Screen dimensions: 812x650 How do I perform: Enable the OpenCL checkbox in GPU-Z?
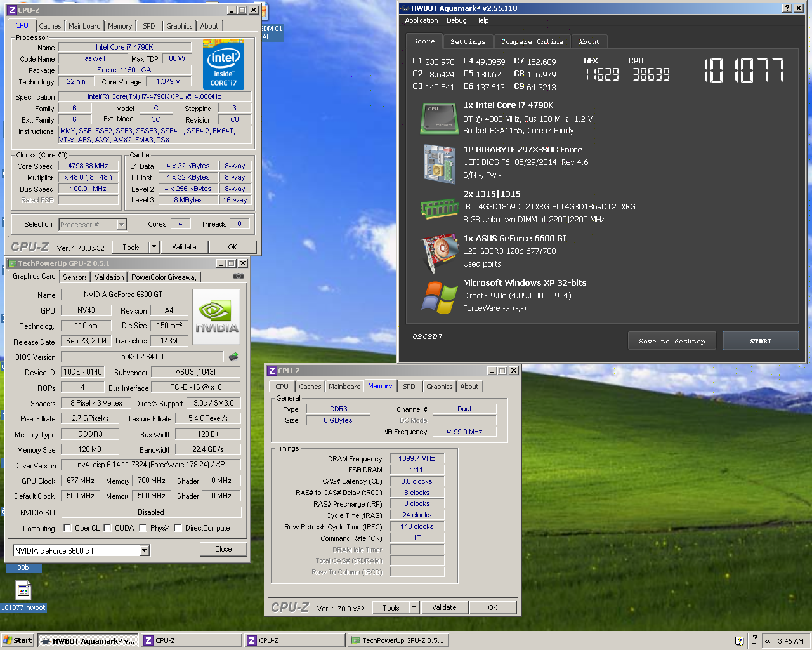[x=68, y=527]
